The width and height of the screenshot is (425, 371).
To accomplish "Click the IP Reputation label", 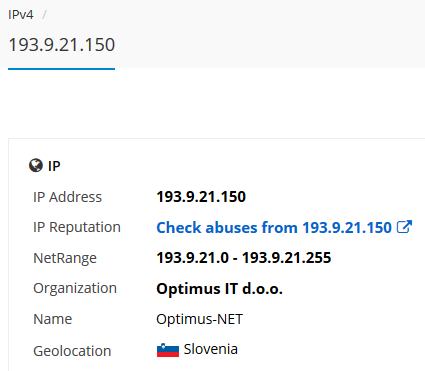I will [x=77, y=227].
